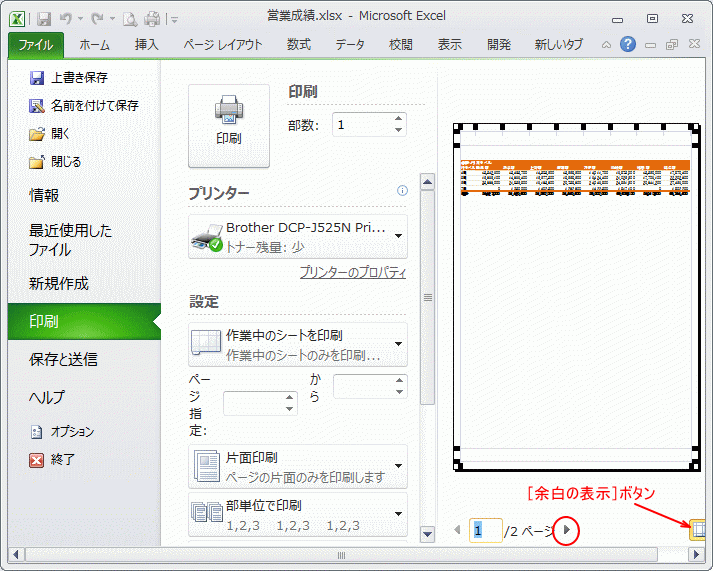
Task: Click the blue Help question mark icon
Action: pos(628,44)
